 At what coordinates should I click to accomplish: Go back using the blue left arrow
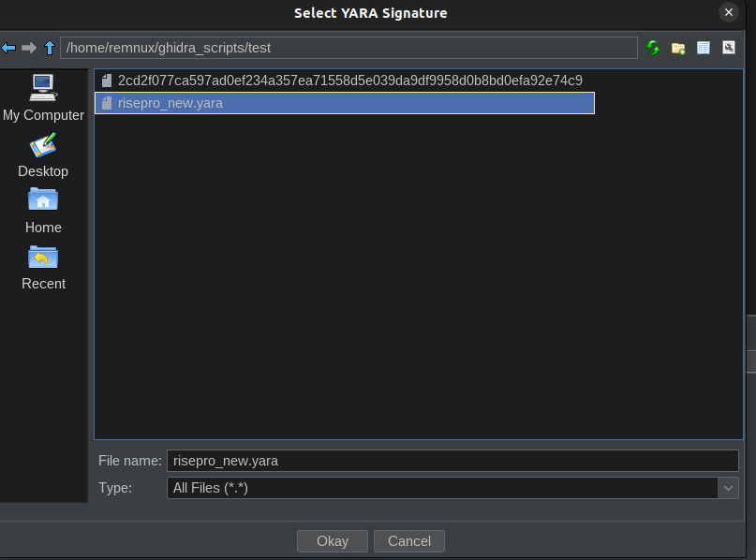(x=8, y=48)
